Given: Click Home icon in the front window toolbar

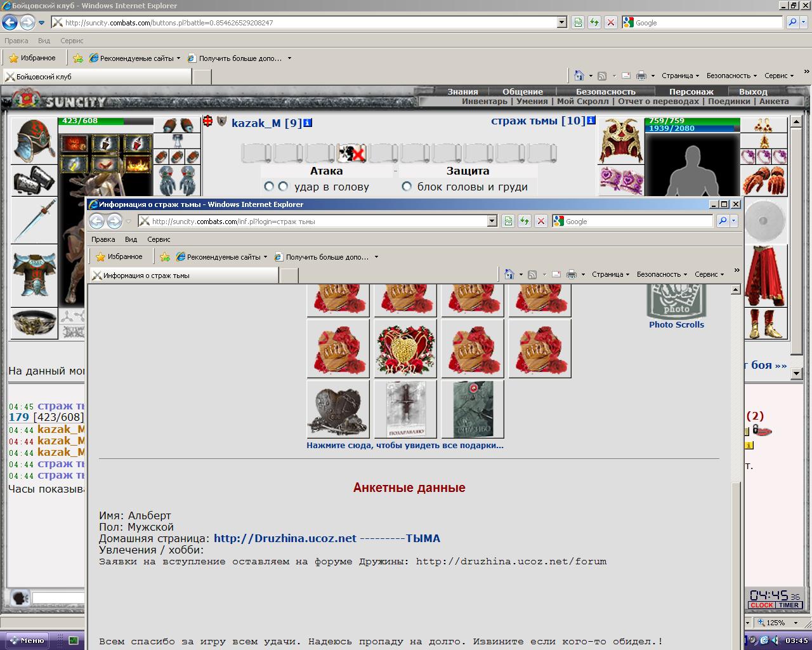Looking at the screenshot, I should (x=509, y=274).
